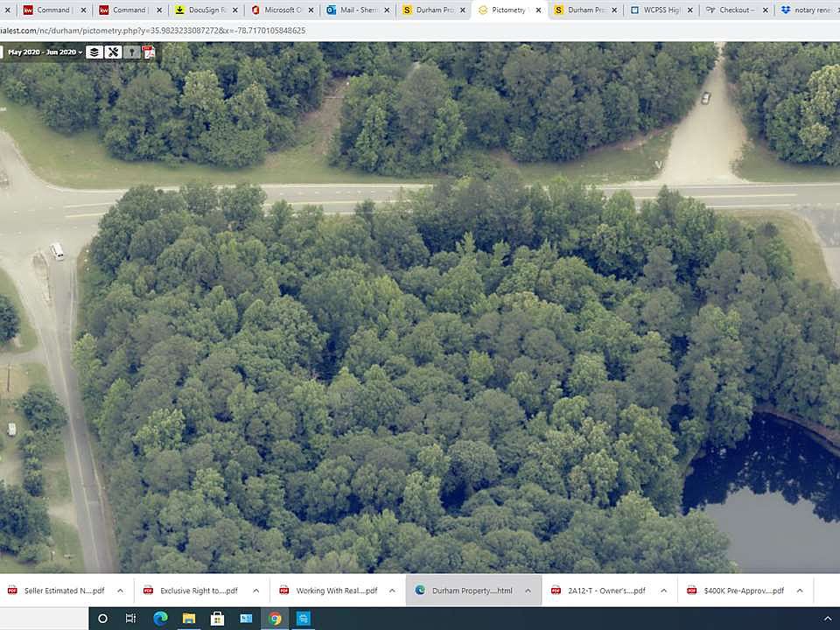
Task: Click the PDF icon of $400K Pre-Approv download
Action: [x=692, y=591]
